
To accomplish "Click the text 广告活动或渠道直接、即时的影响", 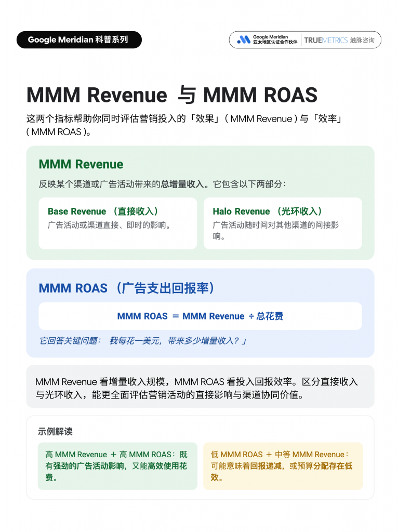I will pyautogui.click(x=109, y=225).
